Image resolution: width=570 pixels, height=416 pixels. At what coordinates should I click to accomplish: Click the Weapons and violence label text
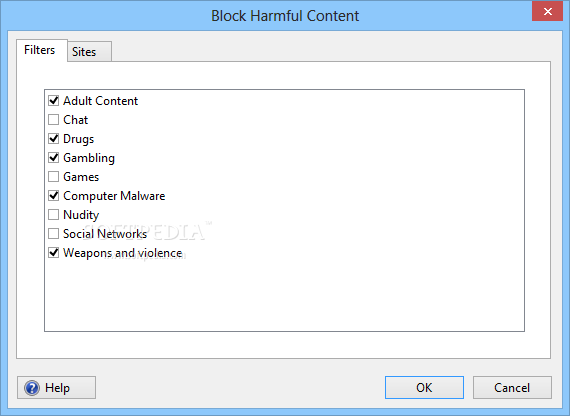click(123, 253)
